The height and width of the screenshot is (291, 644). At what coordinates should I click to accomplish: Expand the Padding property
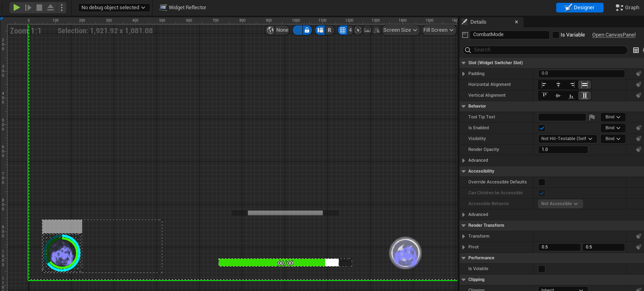coord(464,74)
